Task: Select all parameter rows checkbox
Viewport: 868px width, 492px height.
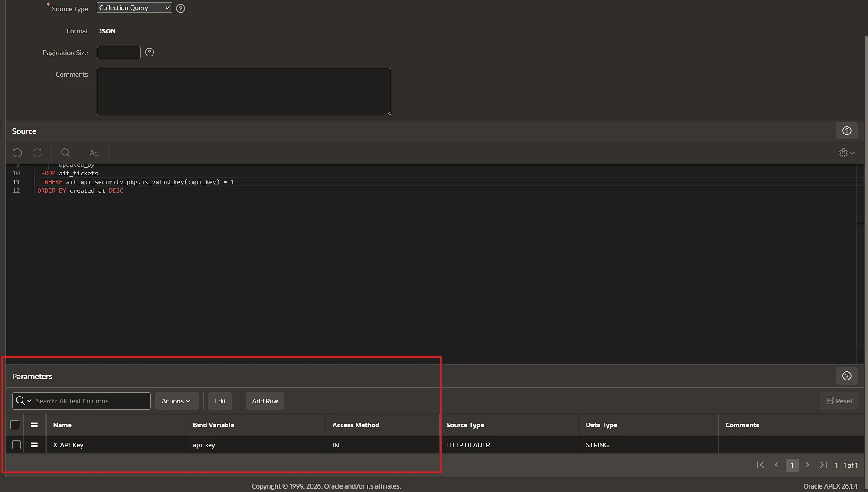Action: tap(15, 425)
